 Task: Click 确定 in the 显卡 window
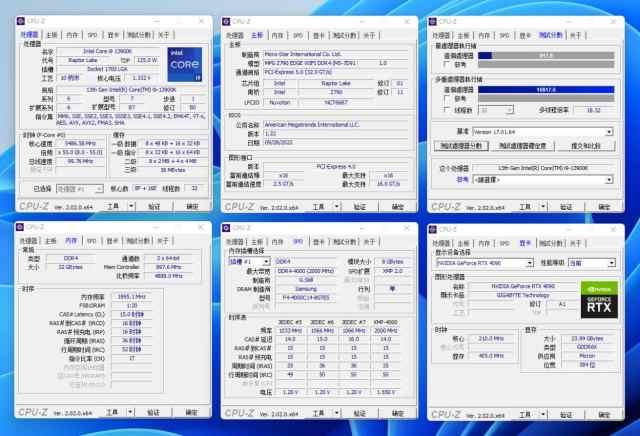click(604, 415)
